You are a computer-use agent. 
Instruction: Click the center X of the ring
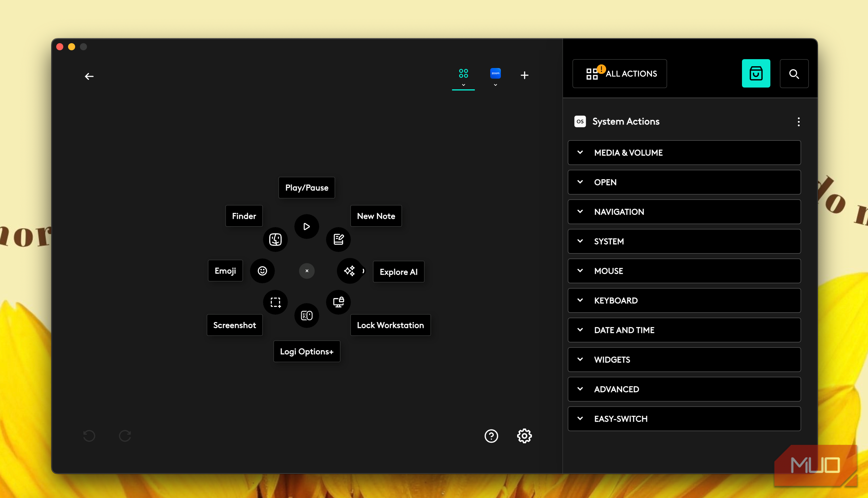306,271
